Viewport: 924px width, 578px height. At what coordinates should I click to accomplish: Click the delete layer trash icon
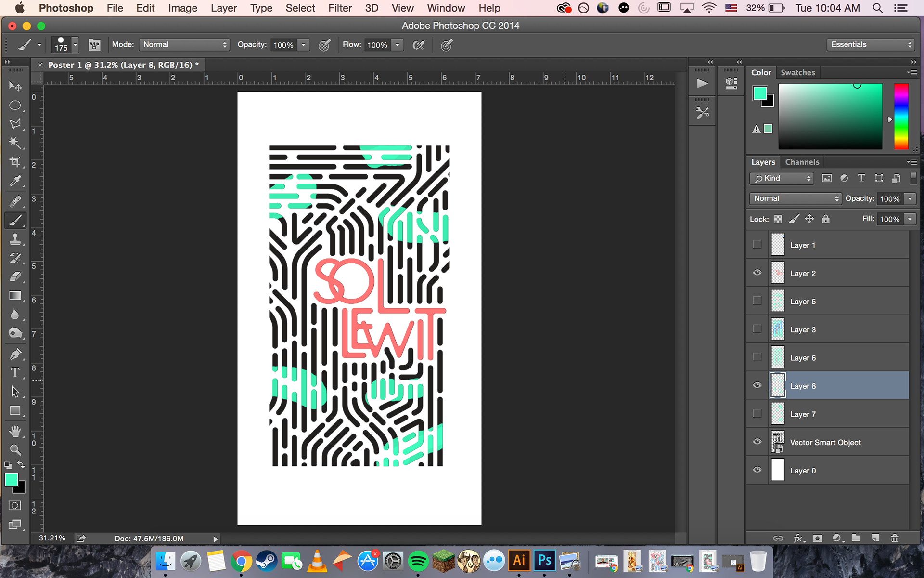coord(895,538)
